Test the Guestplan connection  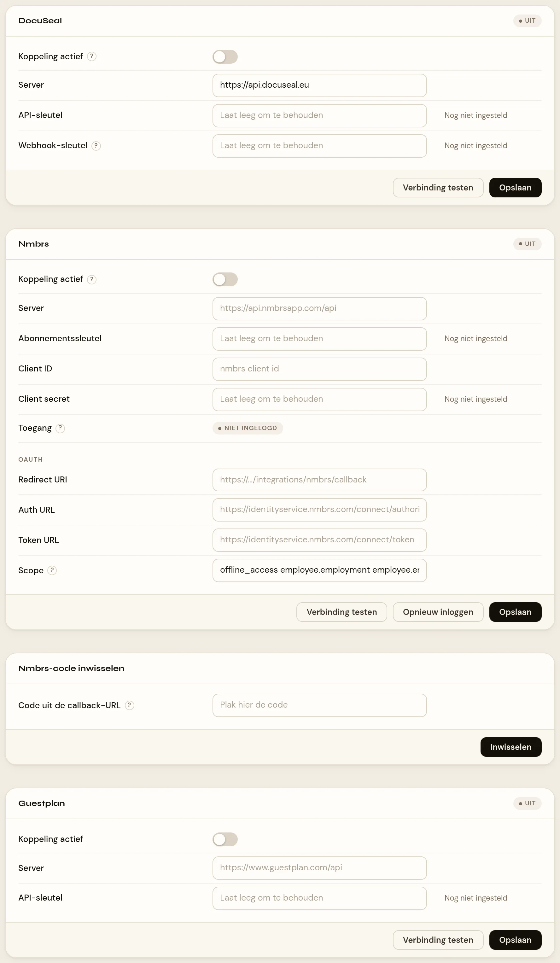click(x=438, y=940)
